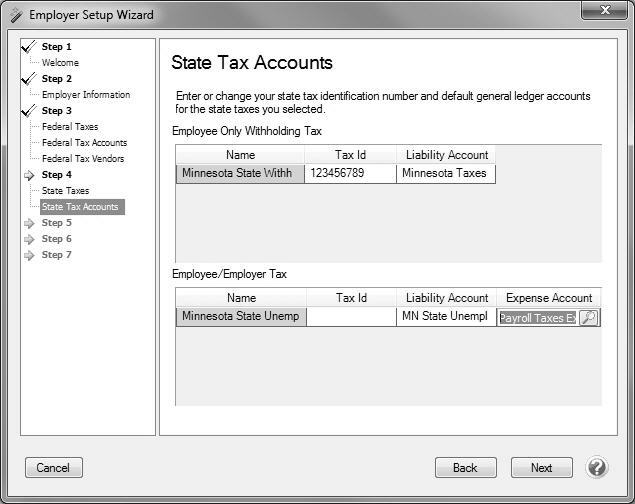Click the empty Unemployment Tax Id cell

350,317
